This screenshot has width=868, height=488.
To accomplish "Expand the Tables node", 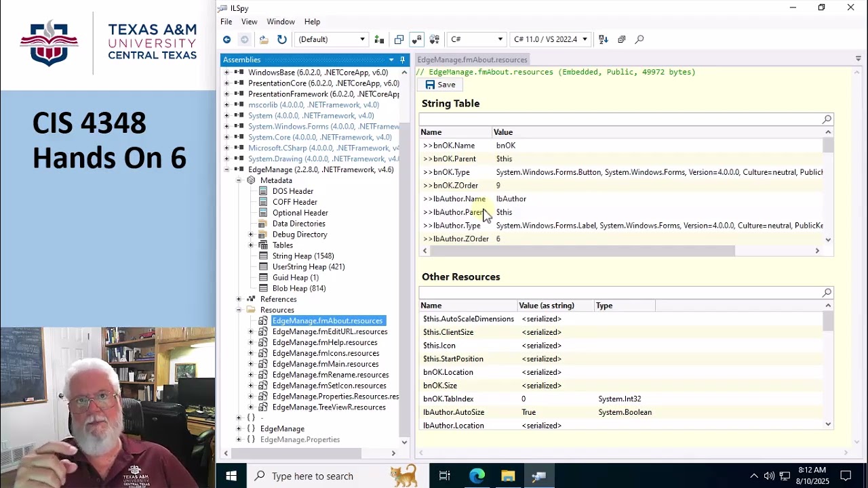I will 251,245.
